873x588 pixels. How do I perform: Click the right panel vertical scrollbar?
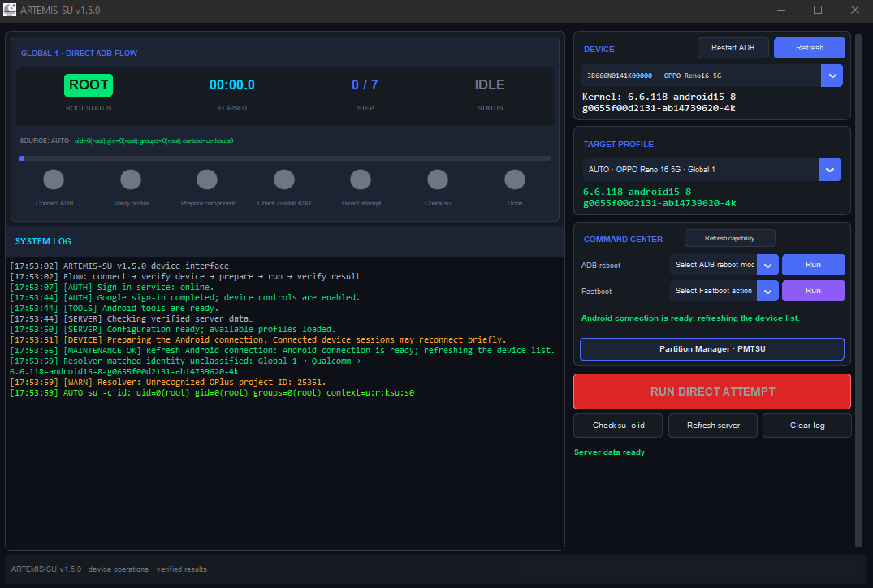click(858, 290)
